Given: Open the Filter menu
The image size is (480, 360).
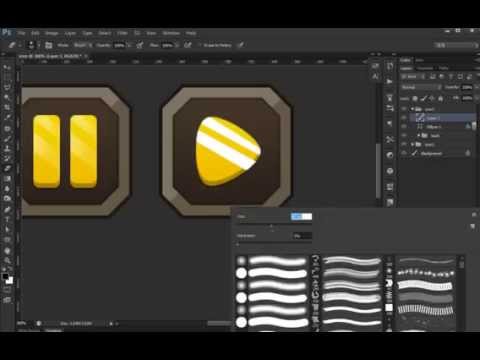Looking at the screenshot, I should (122, 33).
